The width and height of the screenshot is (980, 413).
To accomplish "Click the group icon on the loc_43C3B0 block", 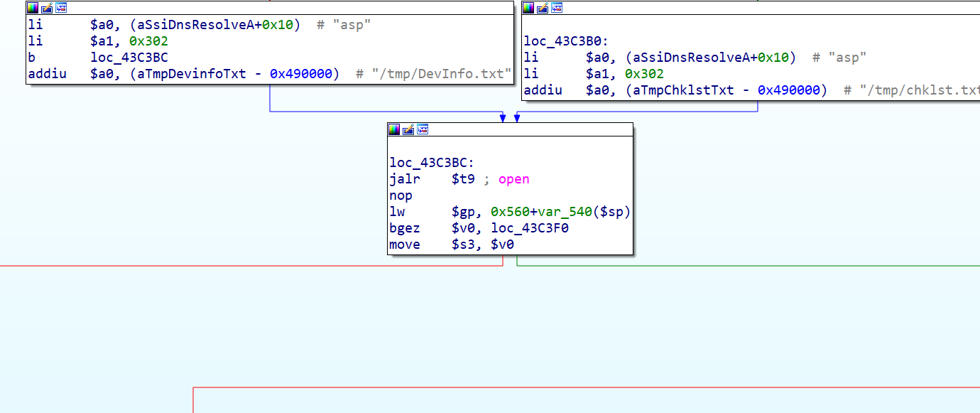I will click(x=557, y=8).
